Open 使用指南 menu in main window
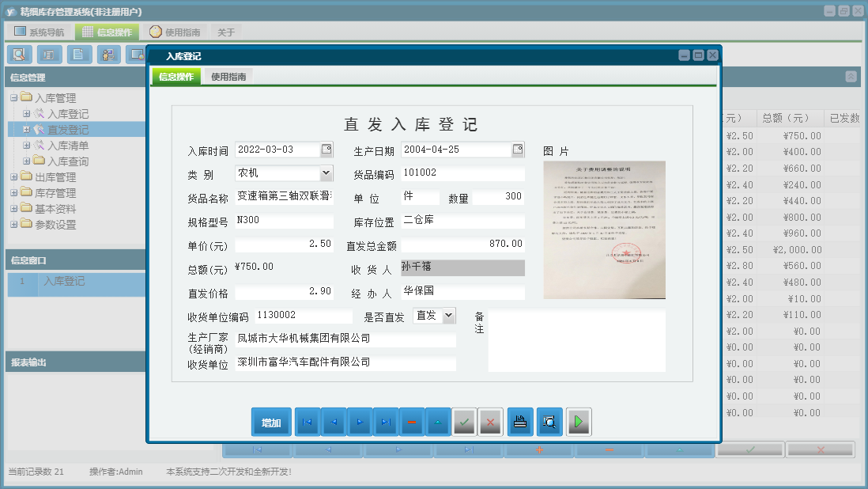 tap(175, 32)
